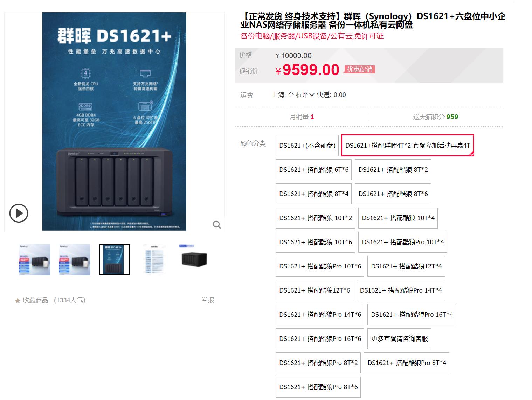532x400 pixels.
Task: Select DS1621+ 搭配酷狼Pro 8T*6 variant
Action: pos(318,387)
